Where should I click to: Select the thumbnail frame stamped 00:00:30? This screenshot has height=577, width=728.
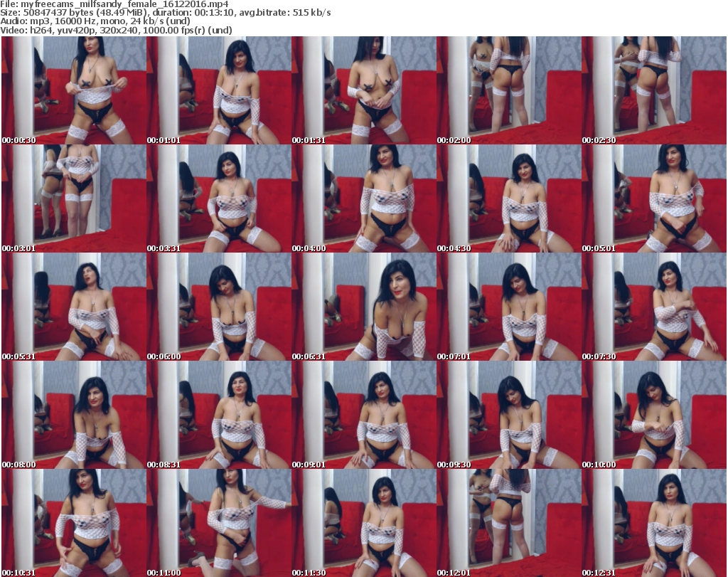73,90
